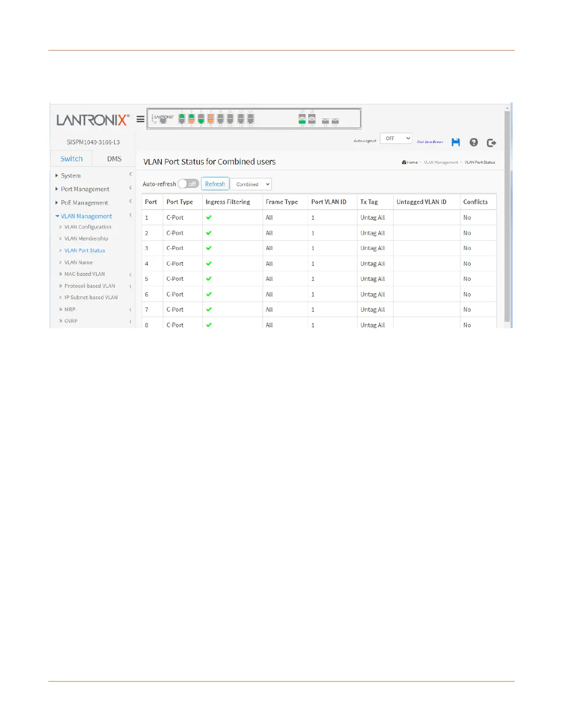Click VLAN Management breadcrumb link

click(x=441, y=162)
